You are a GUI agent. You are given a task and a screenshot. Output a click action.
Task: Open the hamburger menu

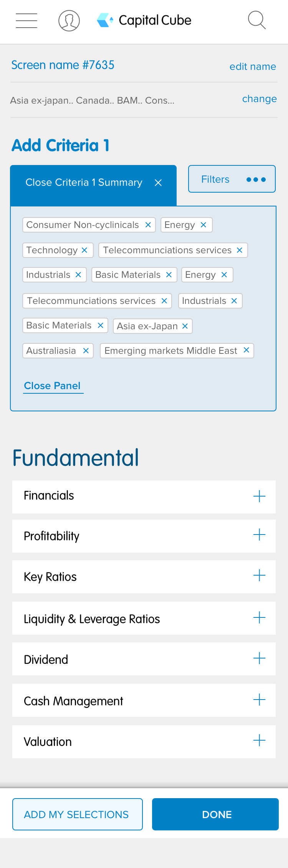pyautogui.click(x=26, y=21)
